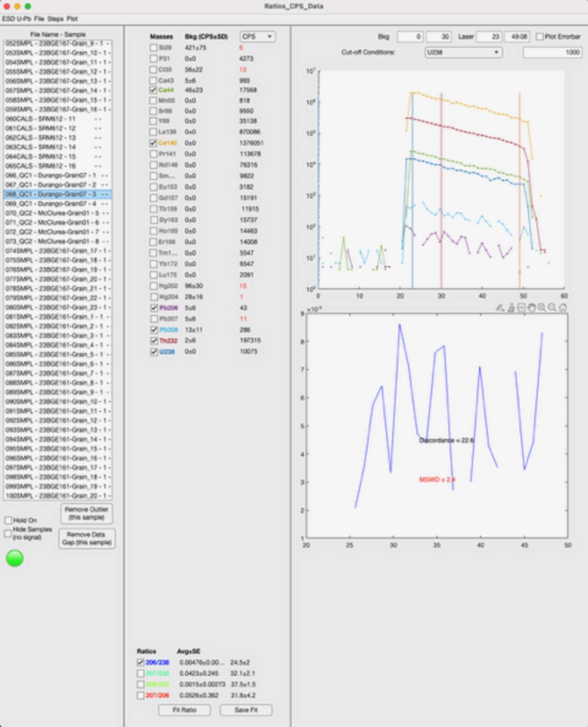The image size is (588, 727).
Task: Click the Save Fit button
Action: tap(246, 710)
